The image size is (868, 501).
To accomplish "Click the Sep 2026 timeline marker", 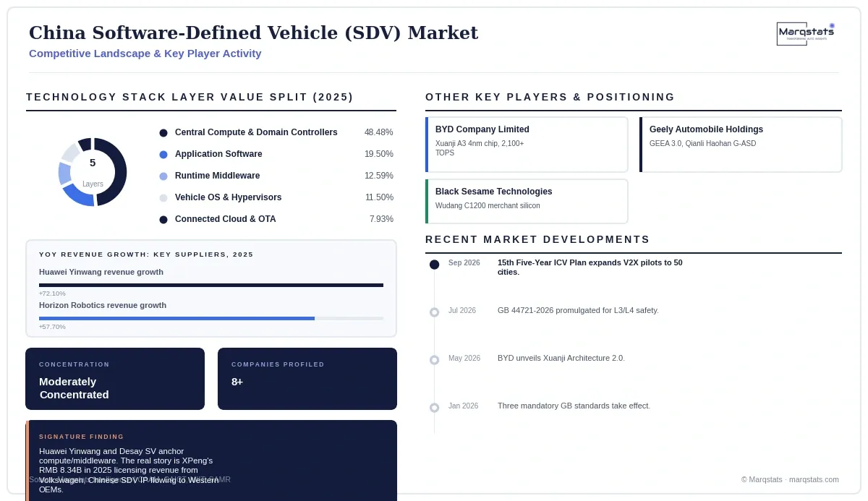I will coord(434,265).
